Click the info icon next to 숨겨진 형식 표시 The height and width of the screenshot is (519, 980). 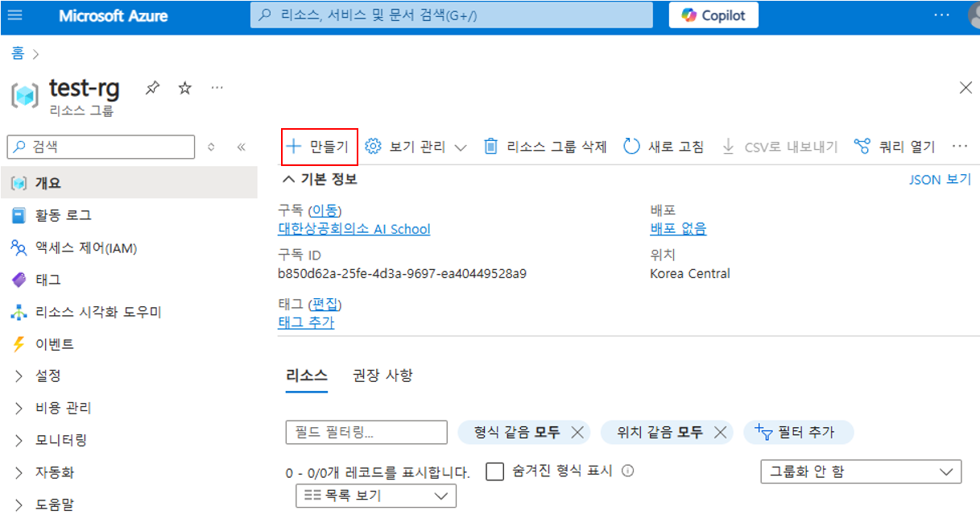point(628,471)
